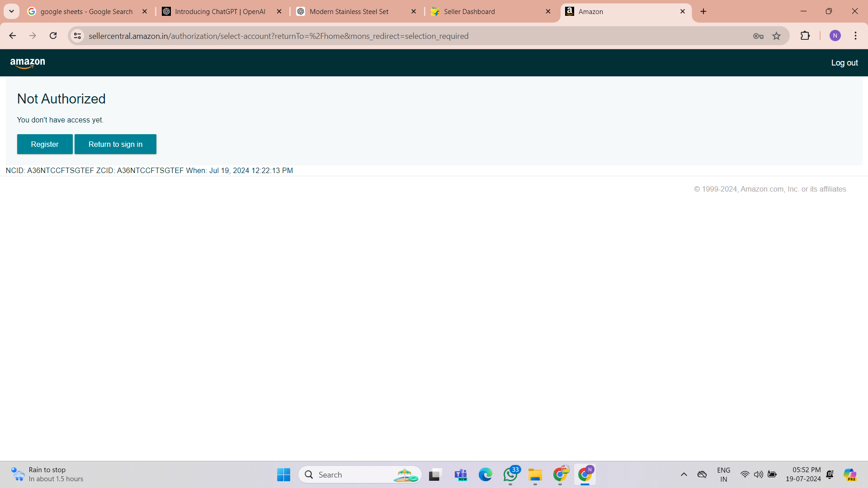Image resolution: width=868 pixels, height=488 pixels.
Task: Log out of Seller Central
Action: [844, 63]
